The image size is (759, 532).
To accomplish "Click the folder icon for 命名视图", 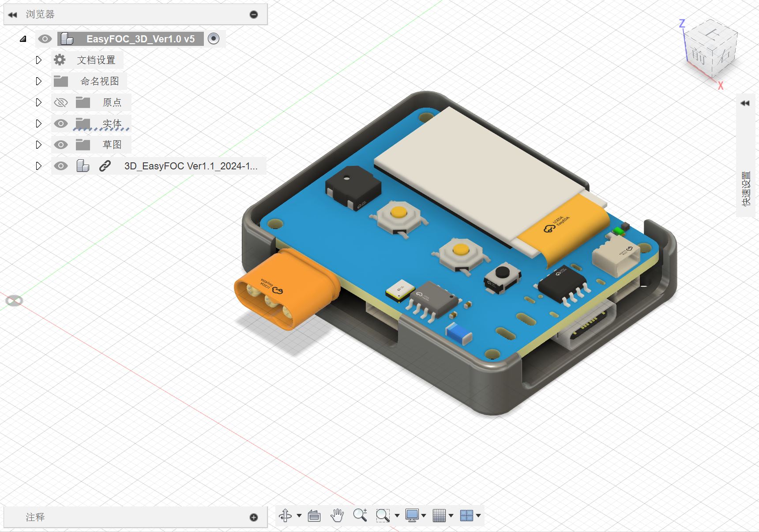I will coord(61,81).
